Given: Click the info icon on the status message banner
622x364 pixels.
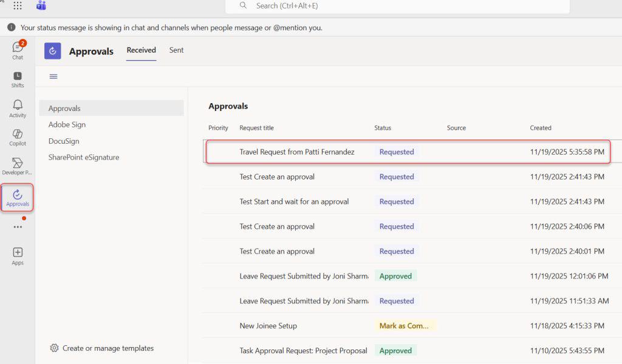Looking at the screenshot, I should [x=11, y=27].
